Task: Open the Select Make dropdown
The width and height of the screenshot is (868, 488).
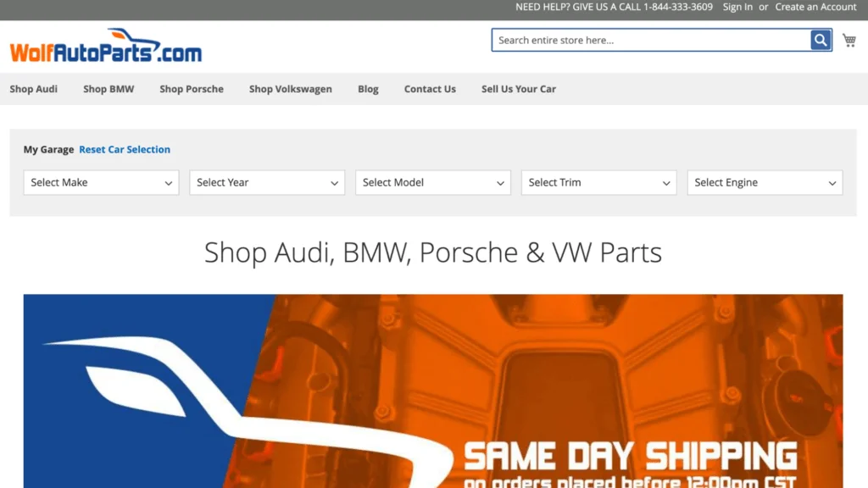Action: tap(102, 183)
